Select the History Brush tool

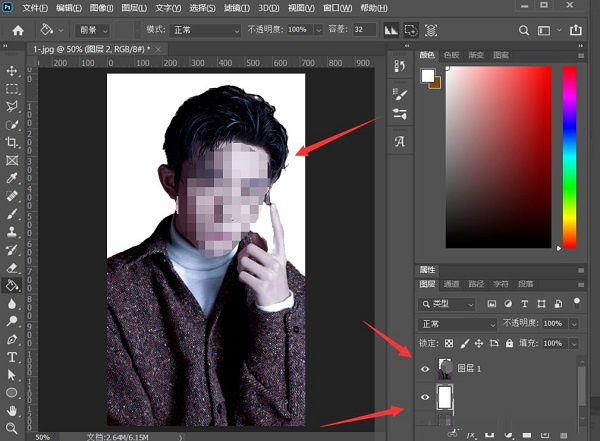coord(11,250)
